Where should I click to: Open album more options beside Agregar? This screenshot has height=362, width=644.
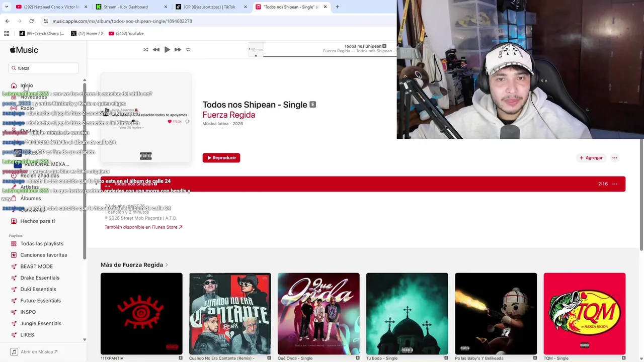[x=615, y=158]
